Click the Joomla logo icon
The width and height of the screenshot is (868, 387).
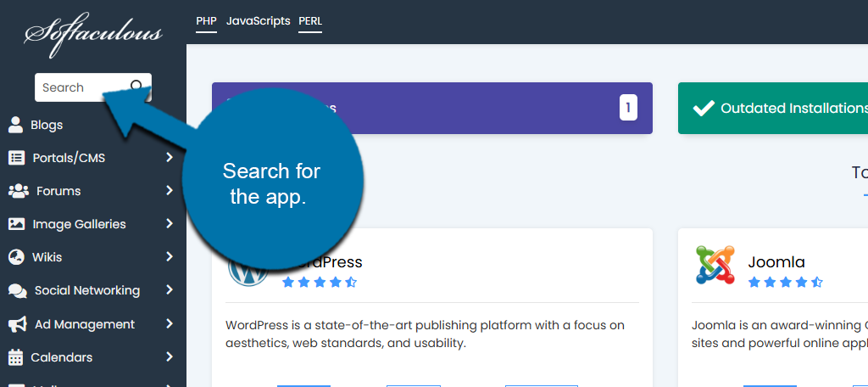tap(715, 264)
